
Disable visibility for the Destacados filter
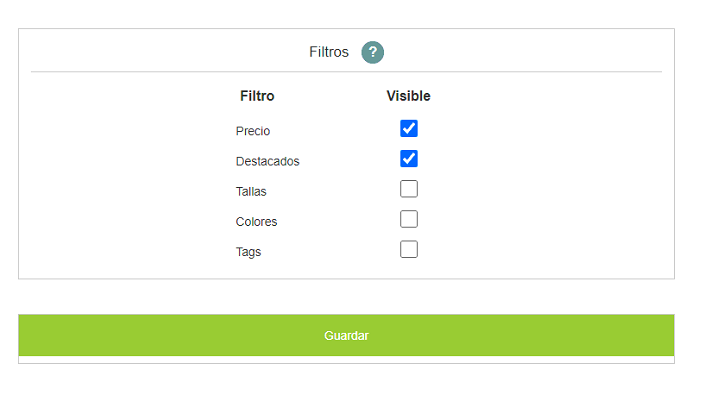tap(409, 159)
